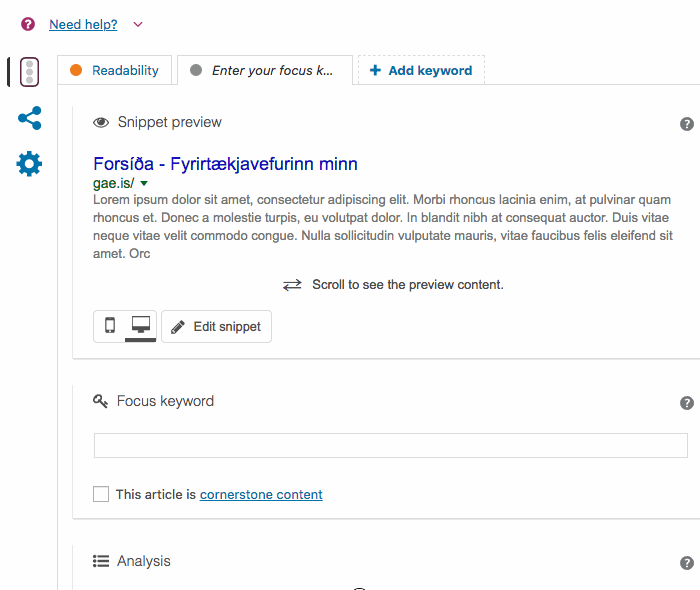Select the Enter your focus keyword tab
This screenshot has width=700, height=590.
pyautogui.click(x=264, y=70)
